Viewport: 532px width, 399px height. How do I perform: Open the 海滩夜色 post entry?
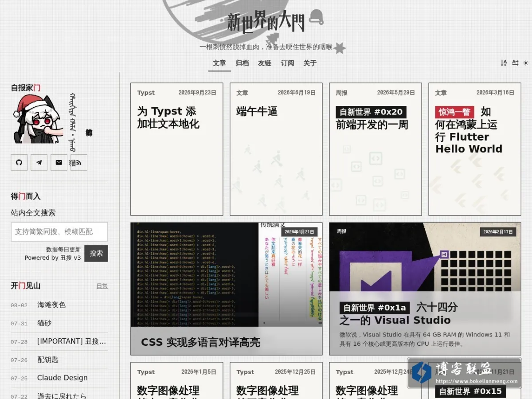coord(51,305)
